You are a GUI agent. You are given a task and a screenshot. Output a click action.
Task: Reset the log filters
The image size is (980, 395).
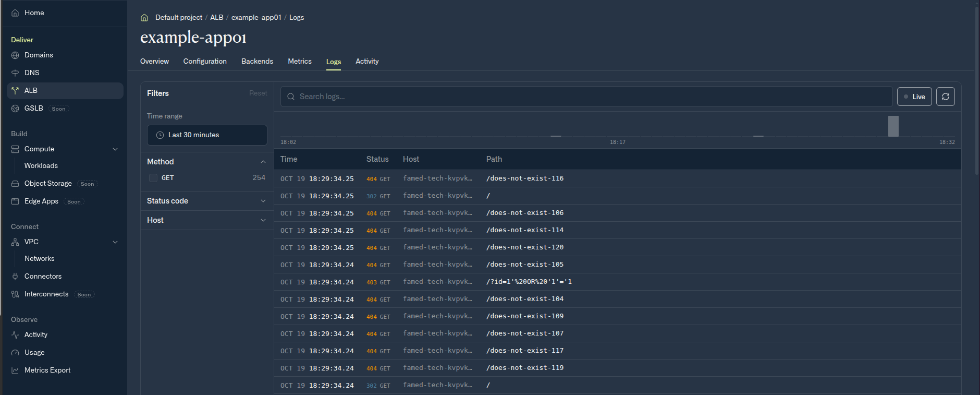tap(258, 93)
